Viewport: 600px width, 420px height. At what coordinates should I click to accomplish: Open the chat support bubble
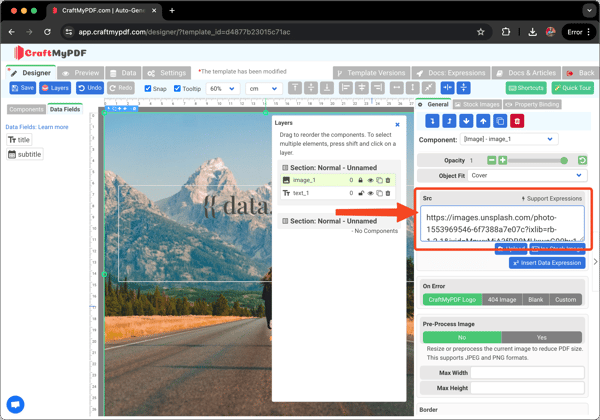(x=15, y=404)
